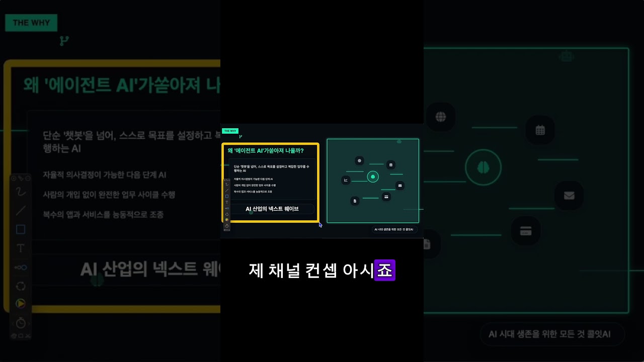Click the large colored play icon in the enlarged background toolbar
This screenshot has width=644, height=362.
coord(21,304)
